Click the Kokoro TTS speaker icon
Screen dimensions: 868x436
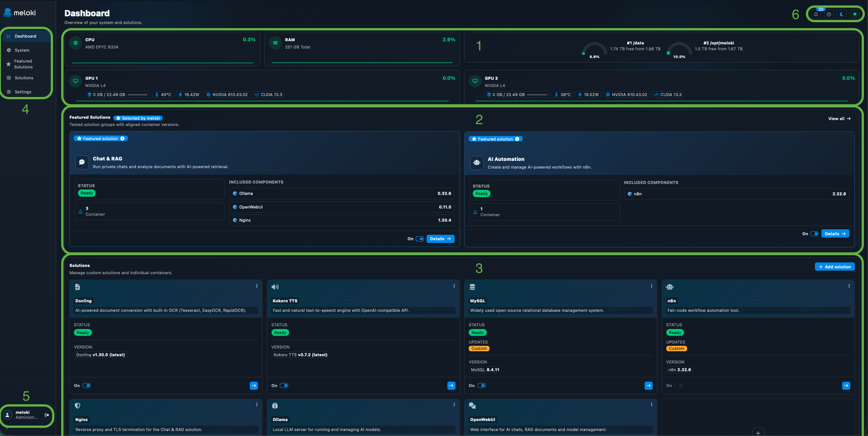click(275, 287)
